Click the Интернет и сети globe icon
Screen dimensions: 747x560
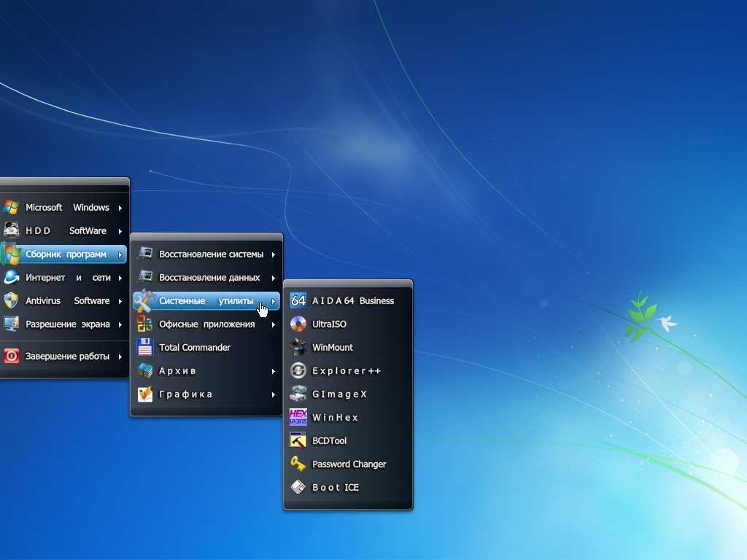tap(11, 277)
